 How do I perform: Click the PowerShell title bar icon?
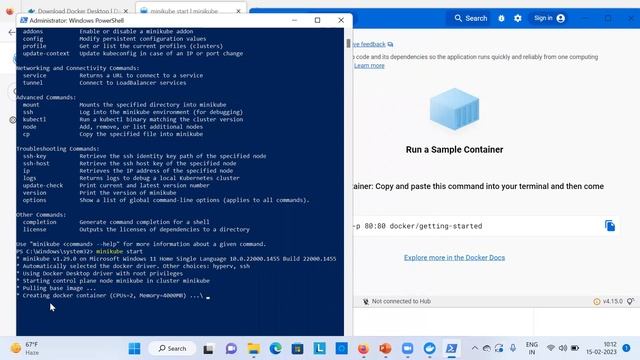pyautogui.click(x=24, y=20)
